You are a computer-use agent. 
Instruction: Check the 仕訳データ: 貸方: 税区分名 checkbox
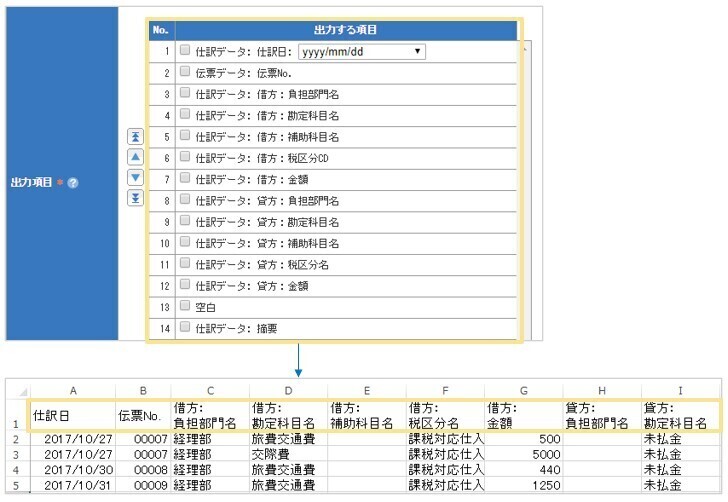185,264
